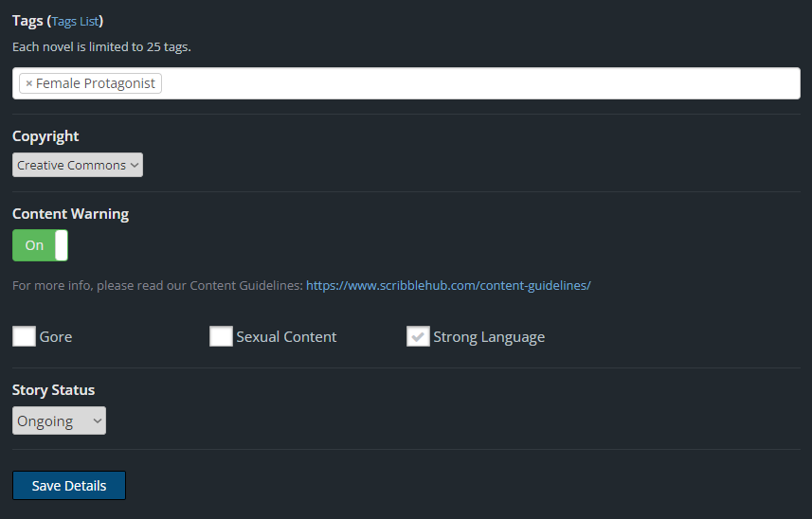Viewport: 812px width, 519px height.
Task: Click the Sexual Content label text
Action: [286, 337]
